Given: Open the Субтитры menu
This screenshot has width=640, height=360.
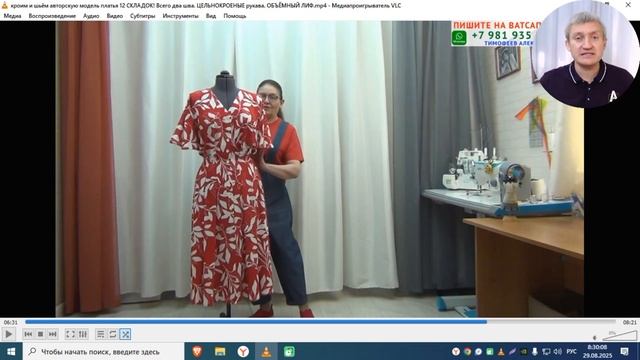Looking at the screenshot, I should point(142,16).
